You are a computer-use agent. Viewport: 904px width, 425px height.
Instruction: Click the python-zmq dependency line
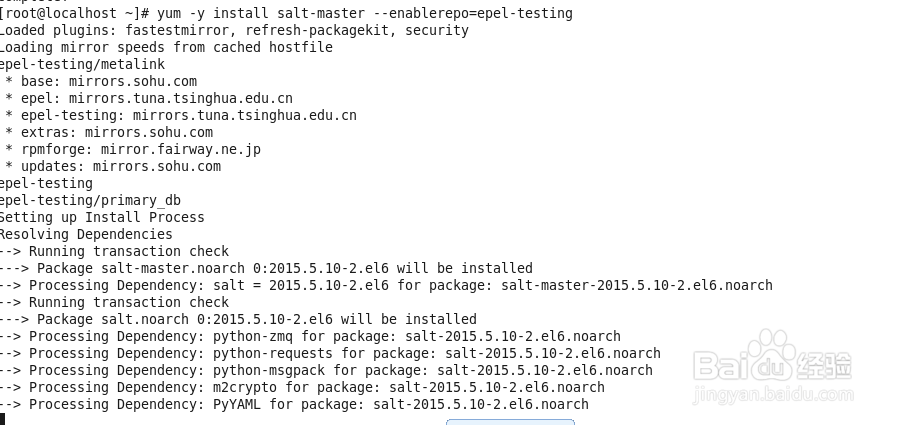pyautogui.click(x=310, y=336)
